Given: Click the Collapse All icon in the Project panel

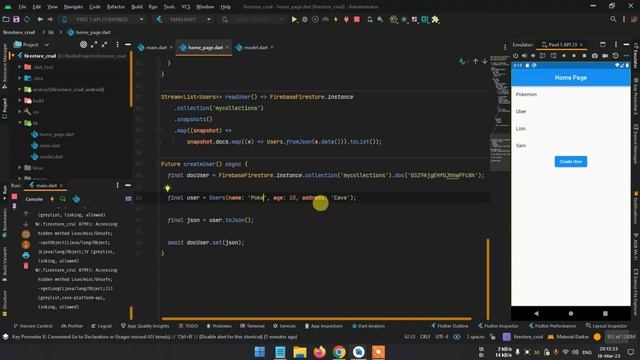Looking at the screenshot, I should click(104, 44).
